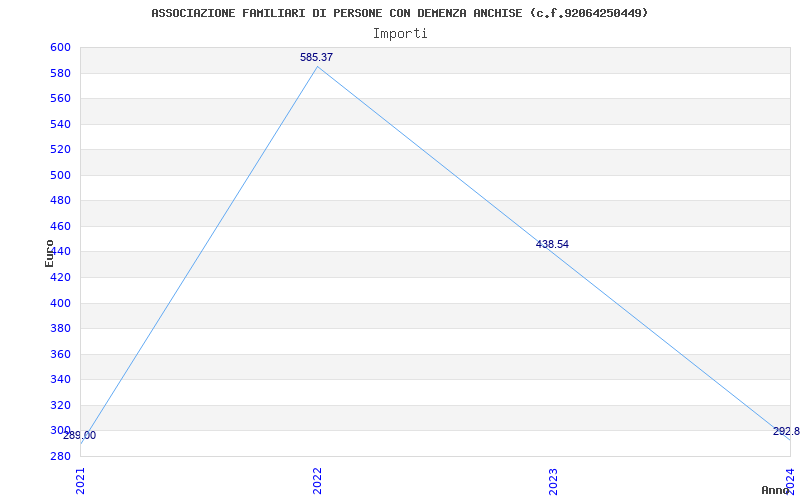This screenshot has height=500, width=800.
Task: Select the 292.8 data label
Action: (786, 432)
